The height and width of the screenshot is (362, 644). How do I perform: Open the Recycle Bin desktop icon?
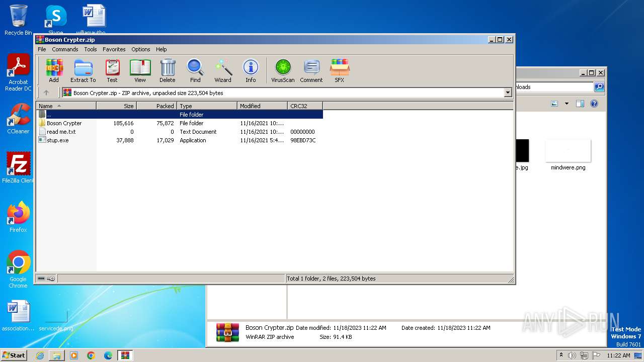tap(18, 20)
